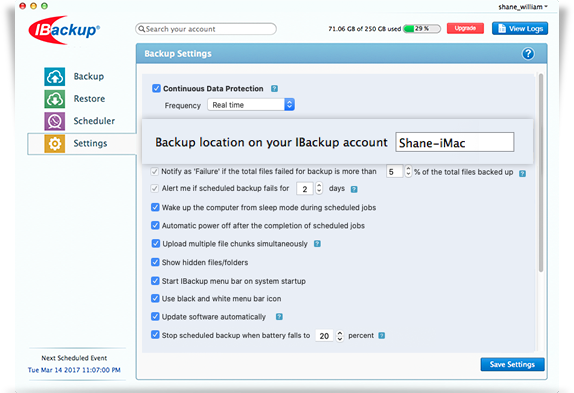Click the Save Settings button
The height and width of the screenshot is (393, 574).
pos(512,364)
